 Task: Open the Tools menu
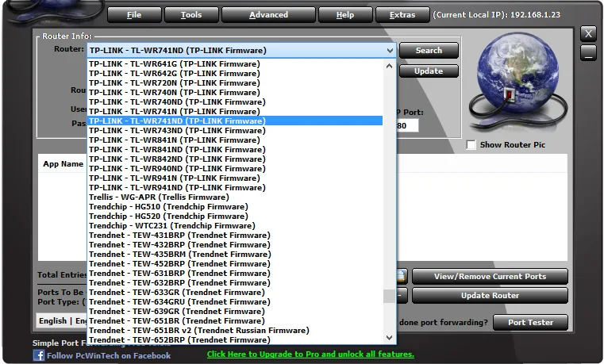tap(191, 15)
